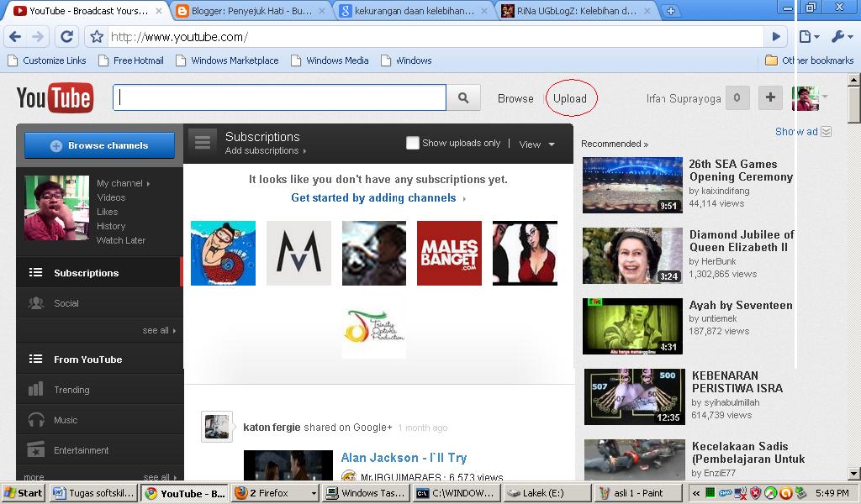Open the Social section icon
861x504 pixels.
point(36,302)
